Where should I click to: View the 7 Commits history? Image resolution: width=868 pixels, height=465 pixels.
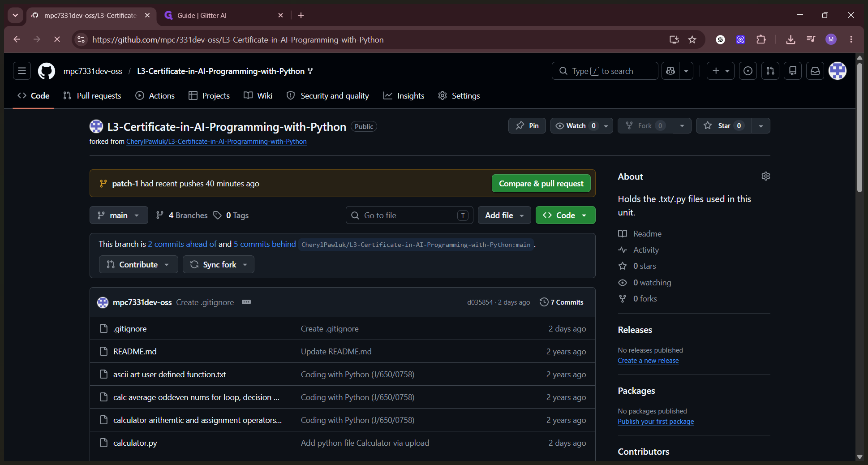point(562,302)
